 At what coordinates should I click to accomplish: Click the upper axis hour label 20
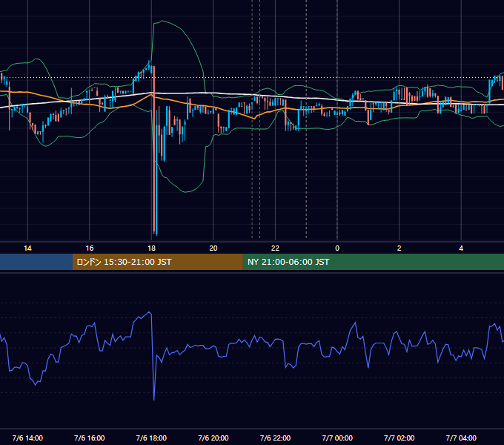tap(213, 248)
